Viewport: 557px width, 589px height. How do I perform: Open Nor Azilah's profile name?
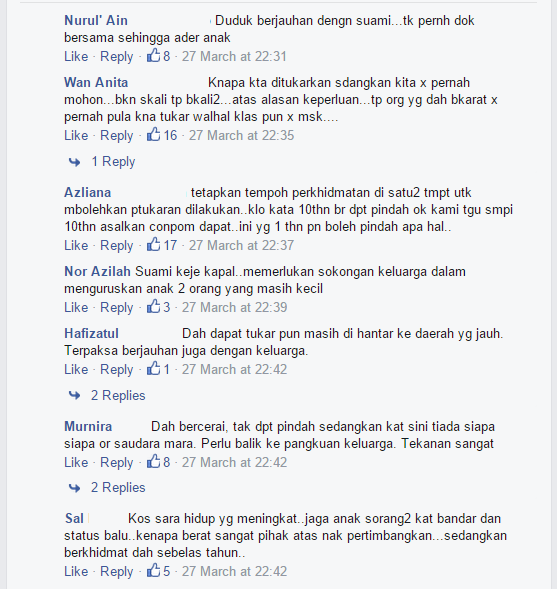click(97, 271)
